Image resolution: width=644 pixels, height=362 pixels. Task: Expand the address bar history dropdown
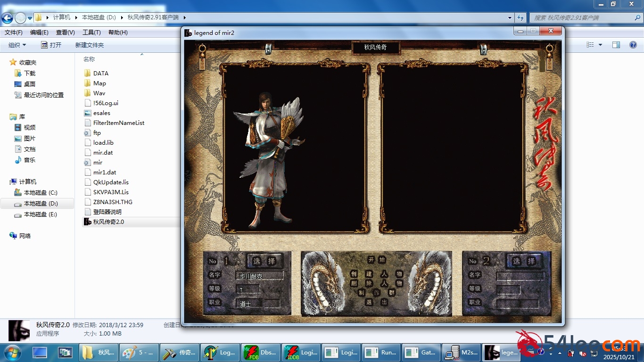click(x=510, y=18)
